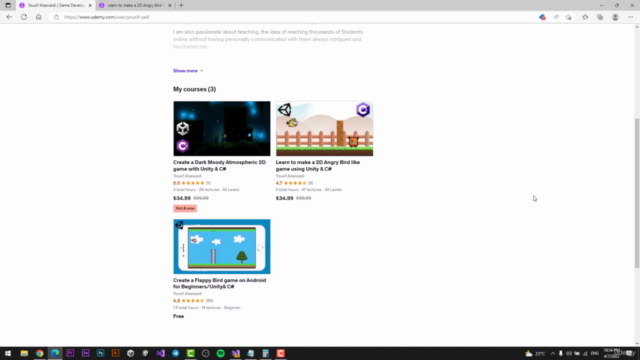Screen dimensions: 640x360
Task: Open the browser profile avatar
Action: [x=615, y=17]
